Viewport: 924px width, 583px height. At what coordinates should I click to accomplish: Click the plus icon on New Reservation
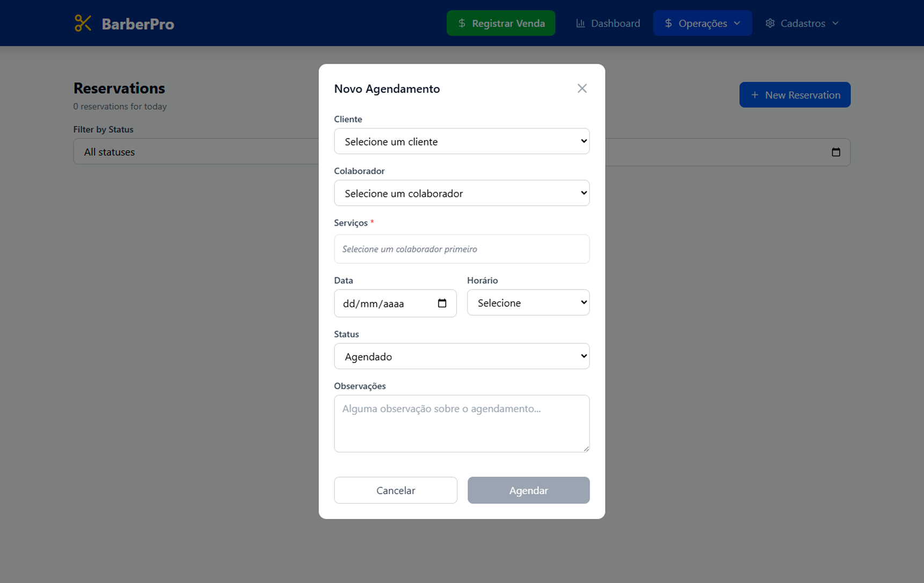(754, 95)
